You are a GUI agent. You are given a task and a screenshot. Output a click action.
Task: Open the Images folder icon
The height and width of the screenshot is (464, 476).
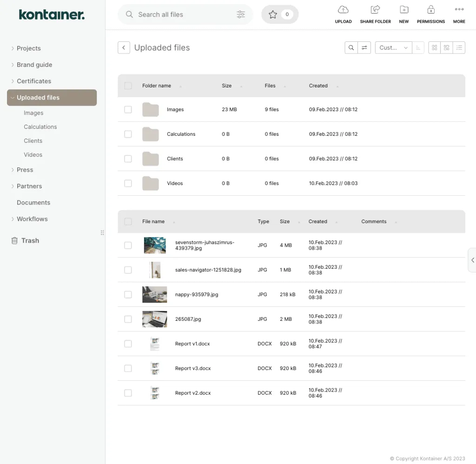pos(151,110)
